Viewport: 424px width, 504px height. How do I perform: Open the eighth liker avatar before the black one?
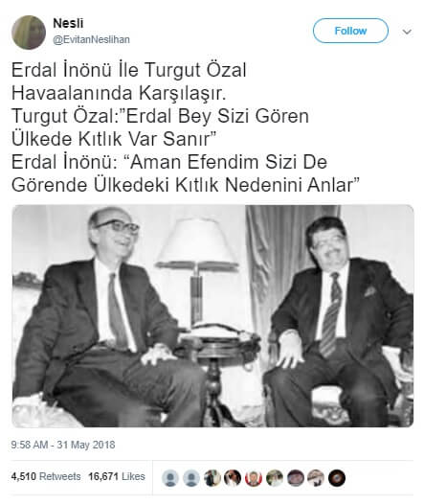pos(316,477)
